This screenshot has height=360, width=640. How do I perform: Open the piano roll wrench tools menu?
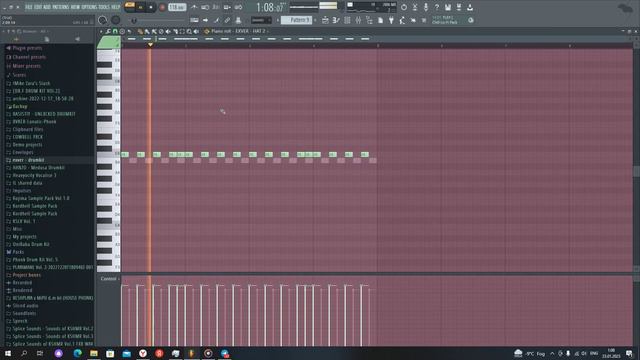tap(108, 31)
